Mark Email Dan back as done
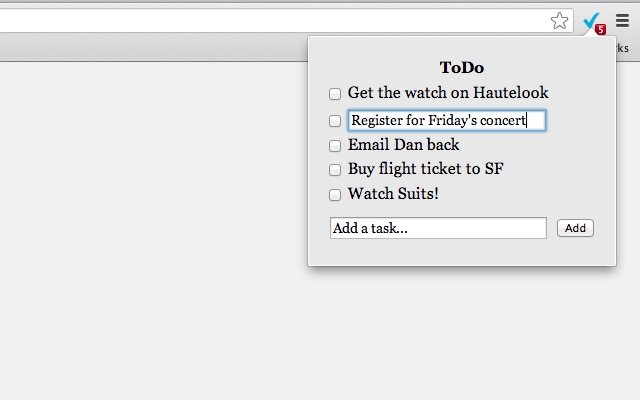 click(x=335, y=146)
